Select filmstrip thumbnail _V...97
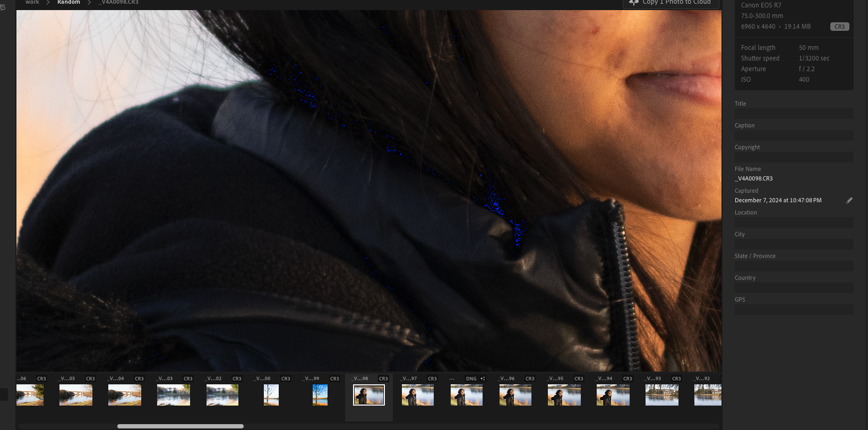Image resolution: width=868 pixels, height=430 pixels. coord(418,395)
